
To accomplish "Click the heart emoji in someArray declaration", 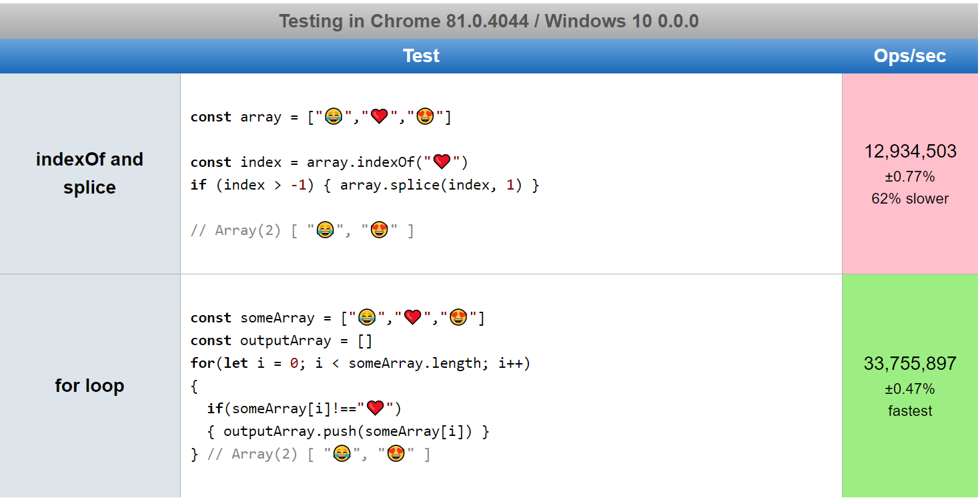I will [412, 317].
